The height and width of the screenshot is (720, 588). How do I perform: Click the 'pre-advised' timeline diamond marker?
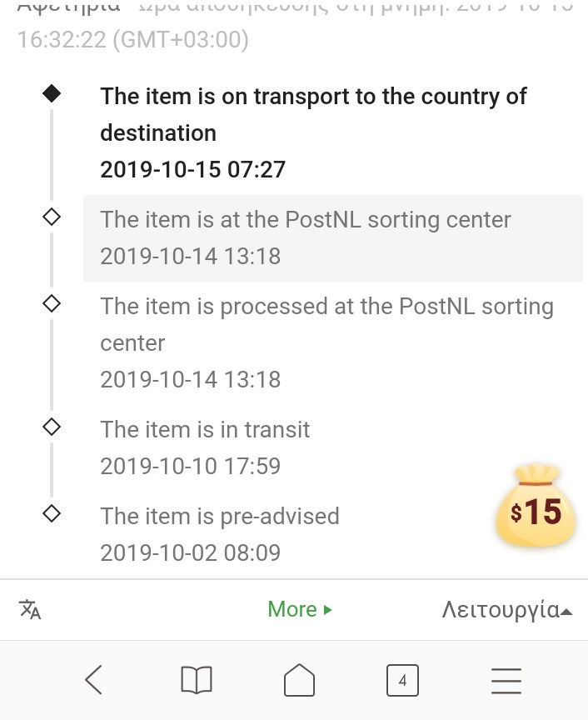point(52,513)
